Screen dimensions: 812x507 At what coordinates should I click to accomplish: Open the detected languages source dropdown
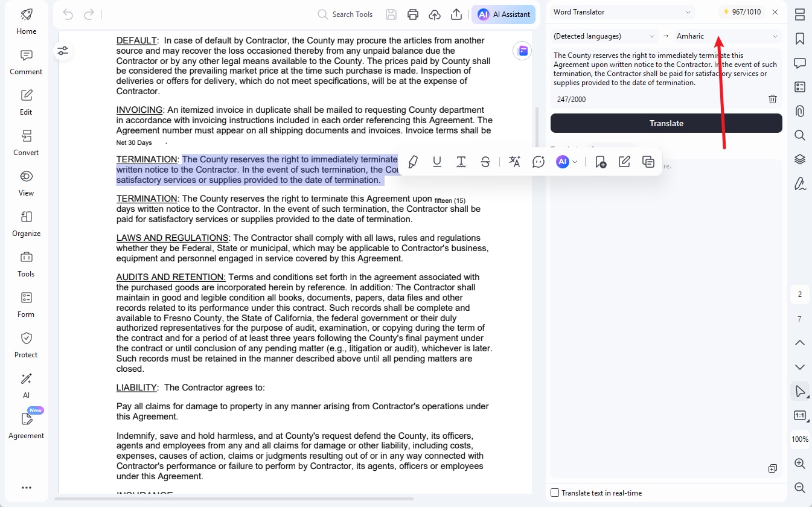tap(604, 36)
